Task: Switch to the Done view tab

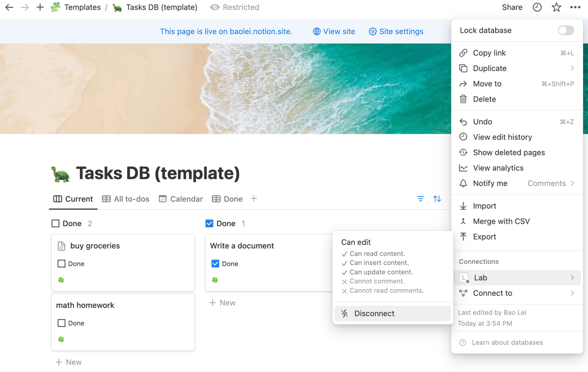Action: (x=227, y=199)
